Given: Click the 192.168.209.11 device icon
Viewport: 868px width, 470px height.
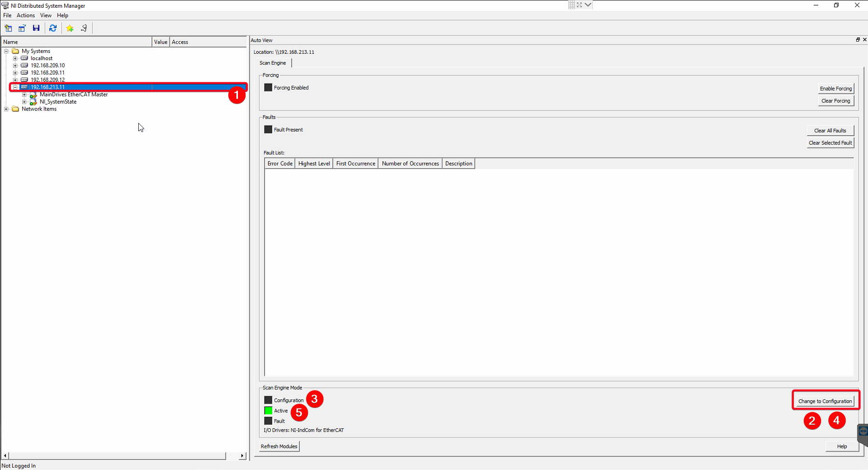Looking at the screenshot, I should [25, 73].
